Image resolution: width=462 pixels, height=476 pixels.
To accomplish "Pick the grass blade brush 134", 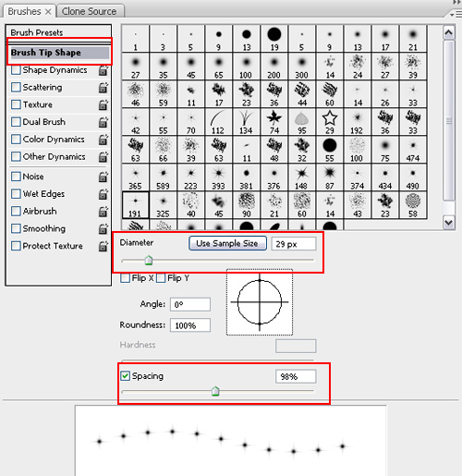I will pos(247,122).
